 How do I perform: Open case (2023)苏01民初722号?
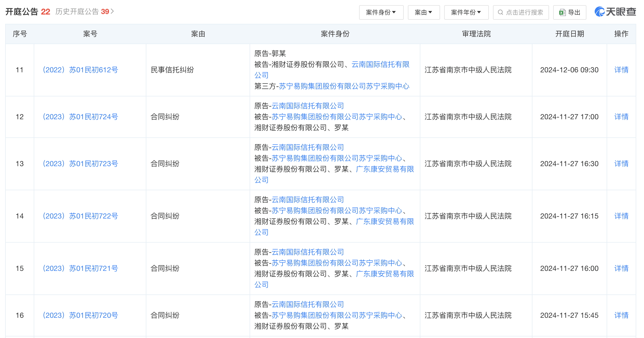point(80,216)
